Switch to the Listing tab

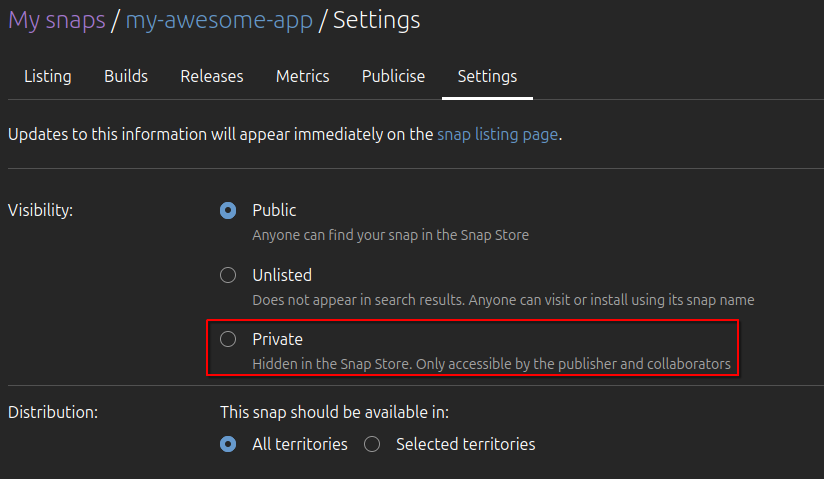pyautogui.click(x=47, y=76)
